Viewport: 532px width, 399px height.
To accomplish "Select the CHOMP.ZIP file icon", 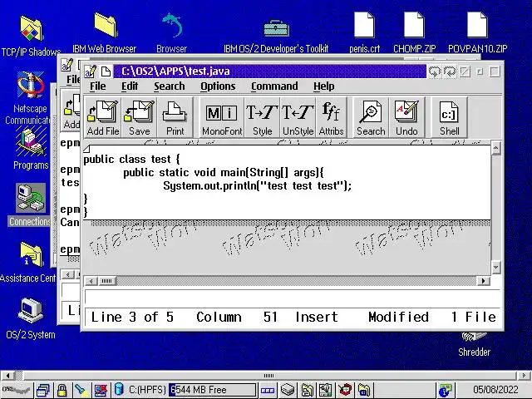I will pos(414,24).
